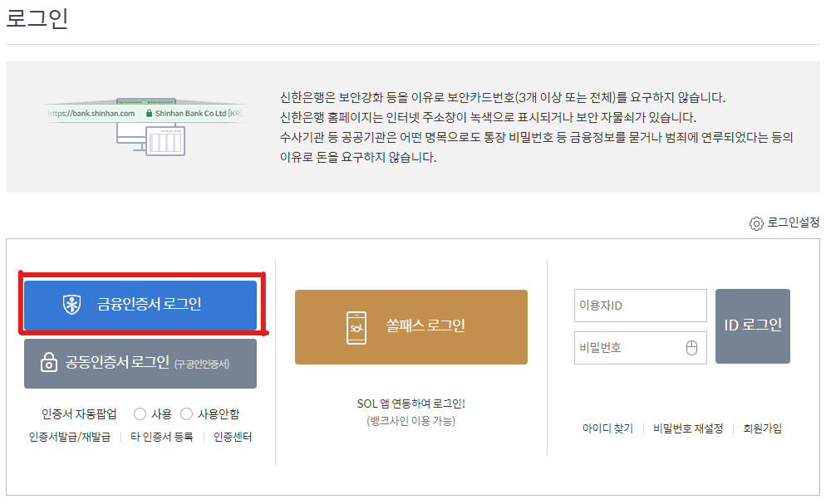Select the 사용 radio button
Screen dimensions: 826x504
click(140, 414)
